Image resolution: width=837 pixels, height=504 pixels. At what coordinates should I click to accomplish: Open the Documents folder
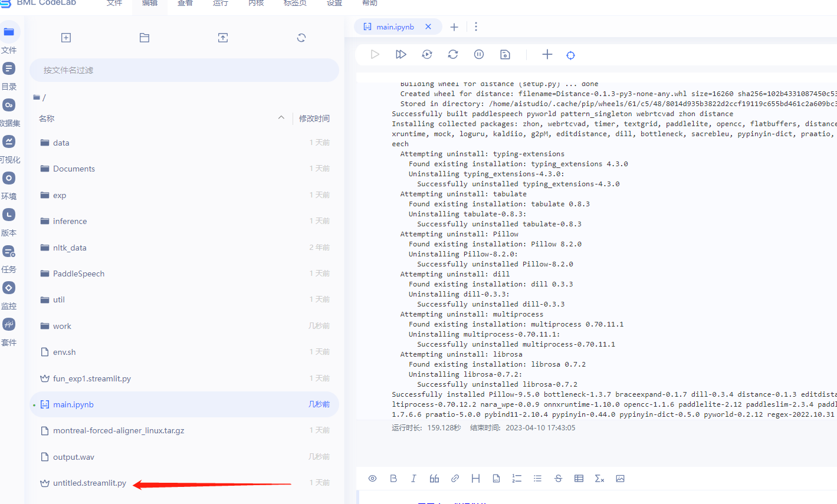click(184, 169)
